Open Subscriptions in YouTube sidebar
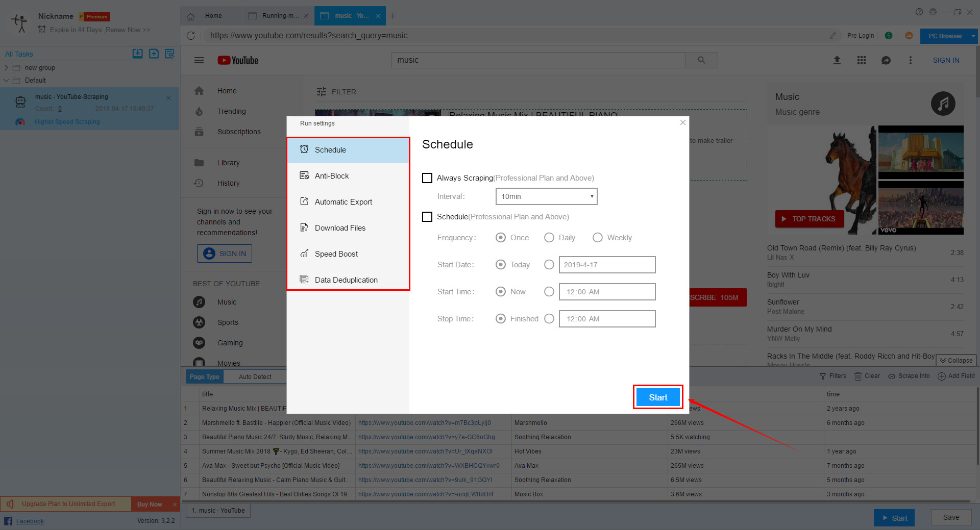 click(239, 132)
